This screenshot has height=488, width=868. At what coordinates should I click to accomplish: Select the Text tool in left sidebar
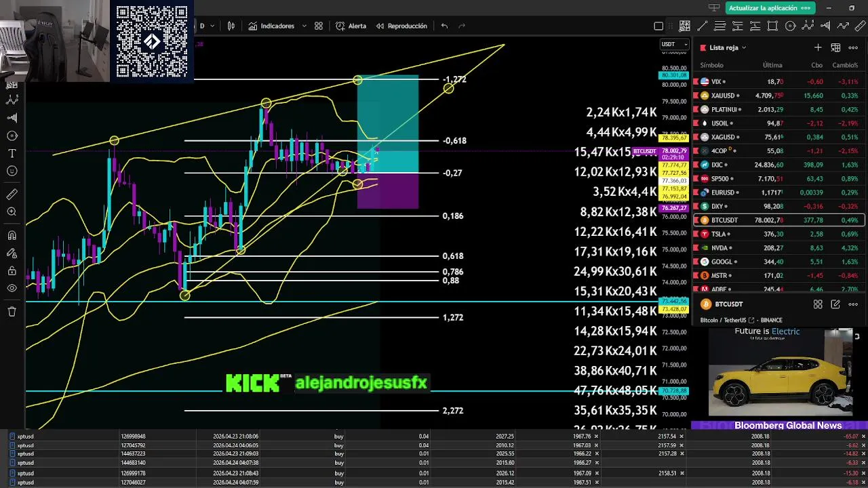click(x=12, y=154)
